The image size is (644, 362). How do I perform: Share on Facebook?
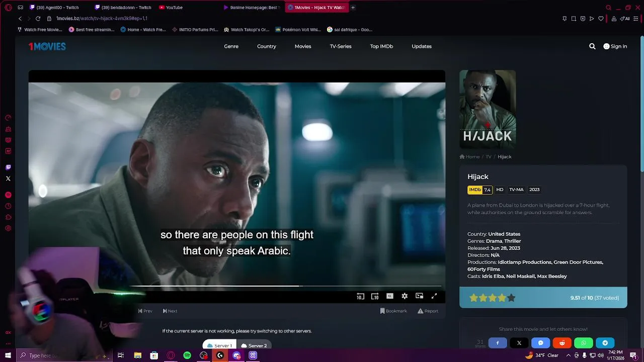tap(498, 343)
